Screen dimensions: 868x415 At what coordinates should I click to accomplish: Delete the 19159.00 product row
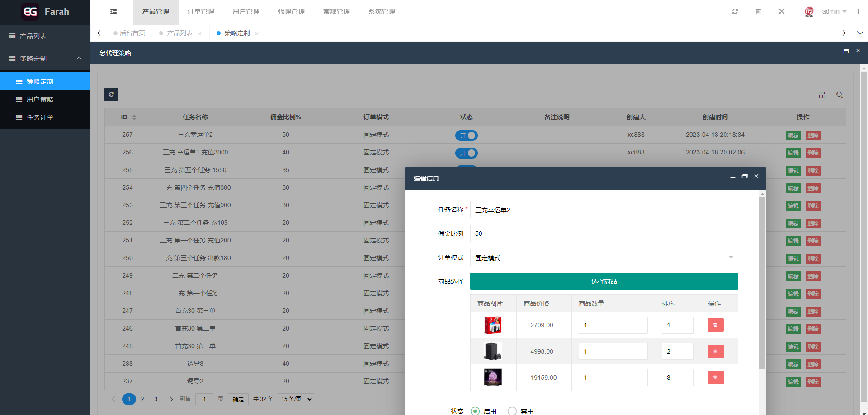715,378
